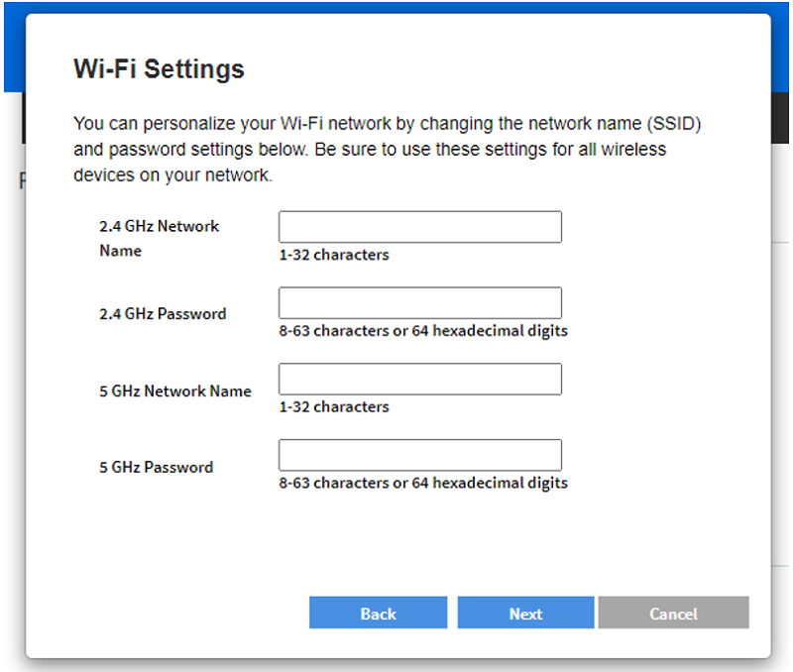Proceed with the Next button
The width and height of the screenshot is (793, 672).
click(526, 613)
